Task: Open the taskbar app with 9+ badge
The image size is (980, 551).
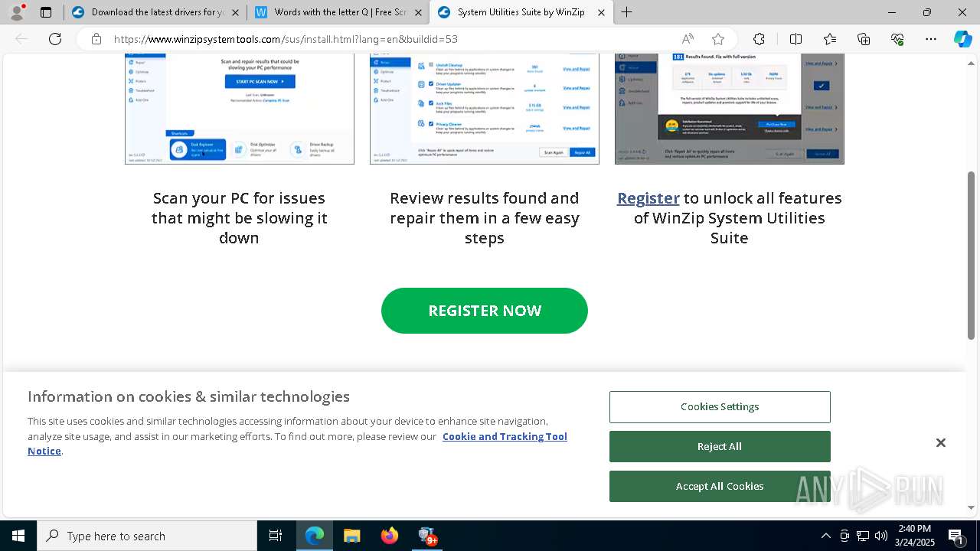Action: pos(427,536)
